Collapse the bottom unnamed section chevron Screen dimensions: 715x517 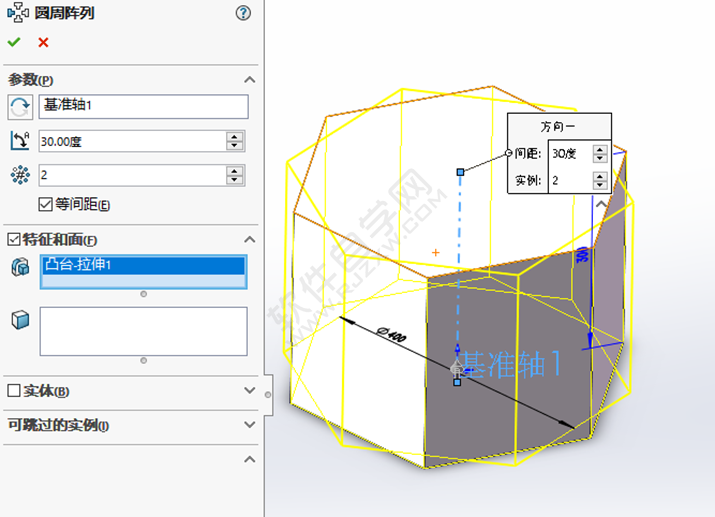pyautogui.click(x=249, y=459)
